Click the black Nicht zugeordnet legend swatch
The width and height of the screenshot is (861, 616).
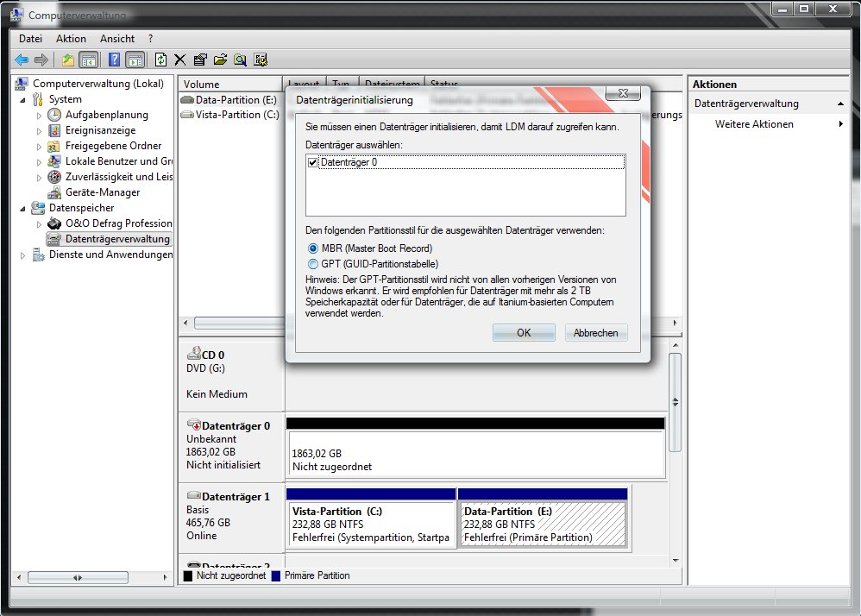[x=188, y=576]
